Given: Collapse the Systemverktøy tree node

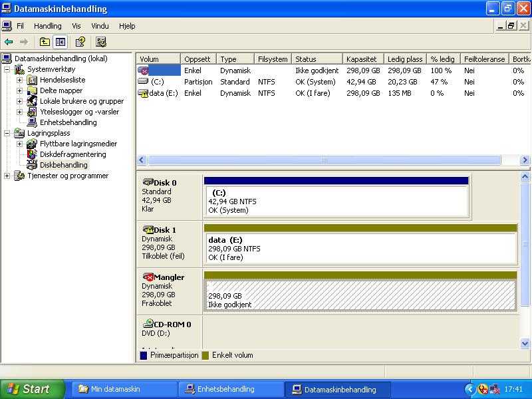Looking at the screenshot, I should coord(7,70).
